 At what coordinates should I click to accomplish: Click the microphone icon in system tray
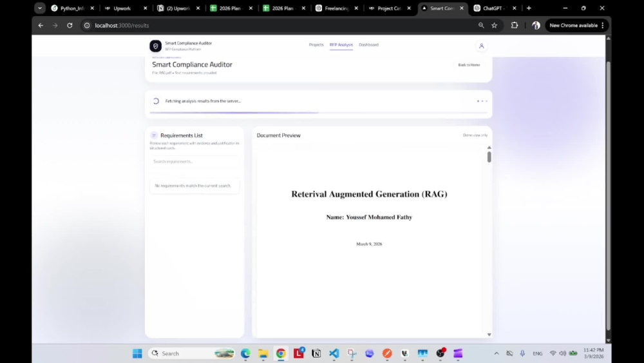[522, 353]
